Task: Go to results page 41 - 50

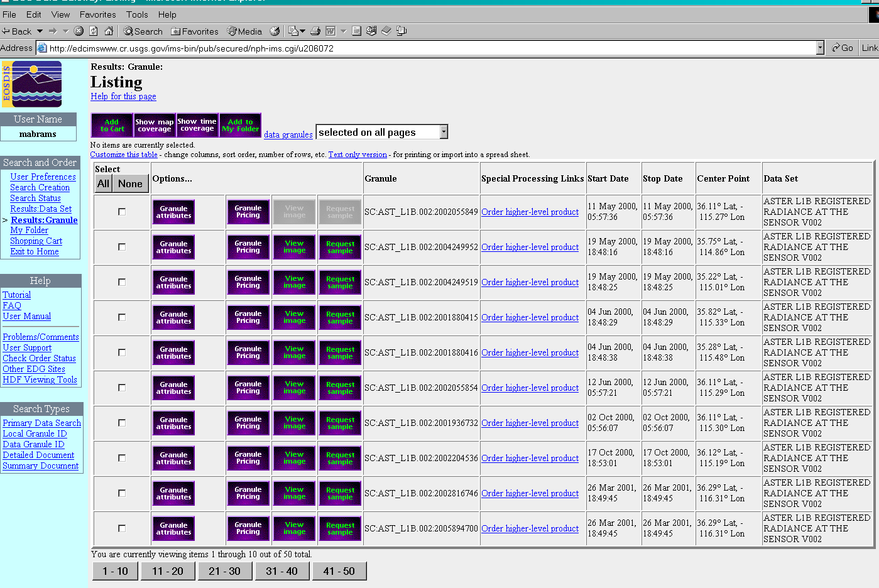Action: (x=339, y=571)
